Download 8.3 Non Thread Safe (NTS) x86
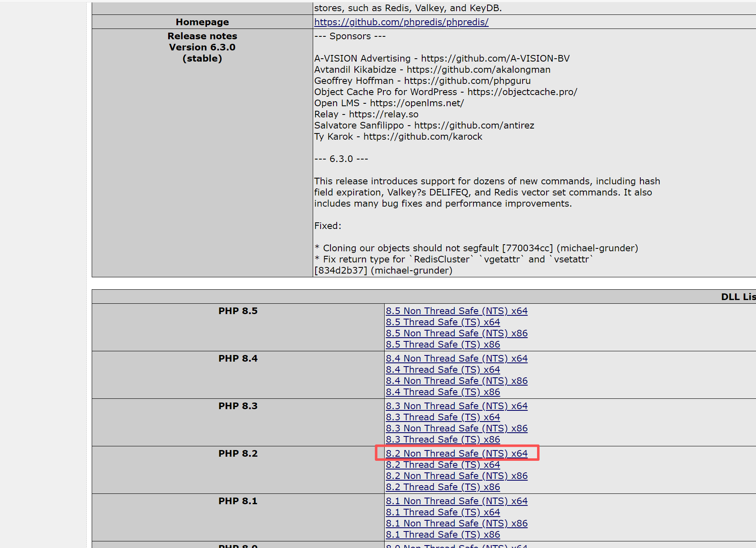 point(456,428)
